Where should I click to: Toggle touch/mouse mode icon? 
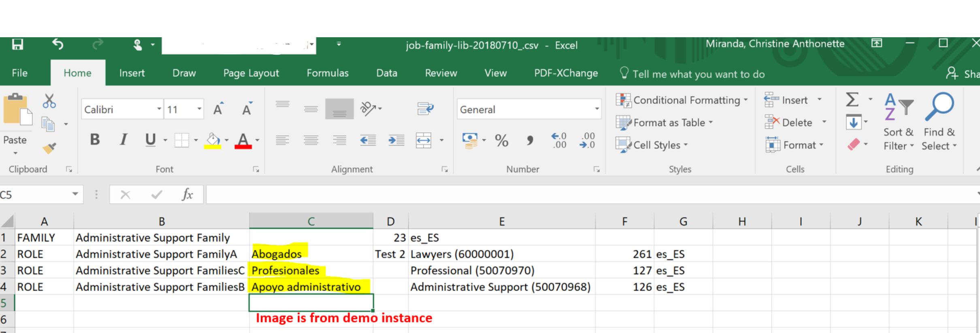tap(138, 45)
